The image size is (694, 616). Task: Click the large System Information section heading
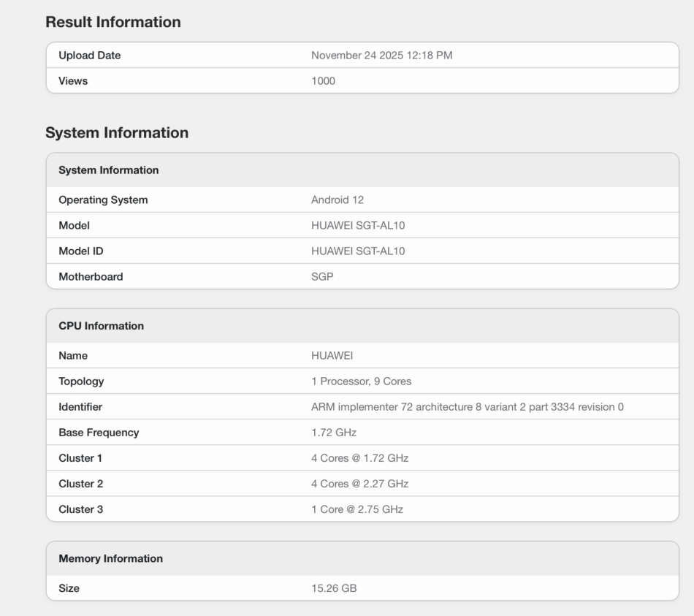[x=117, y=133]
